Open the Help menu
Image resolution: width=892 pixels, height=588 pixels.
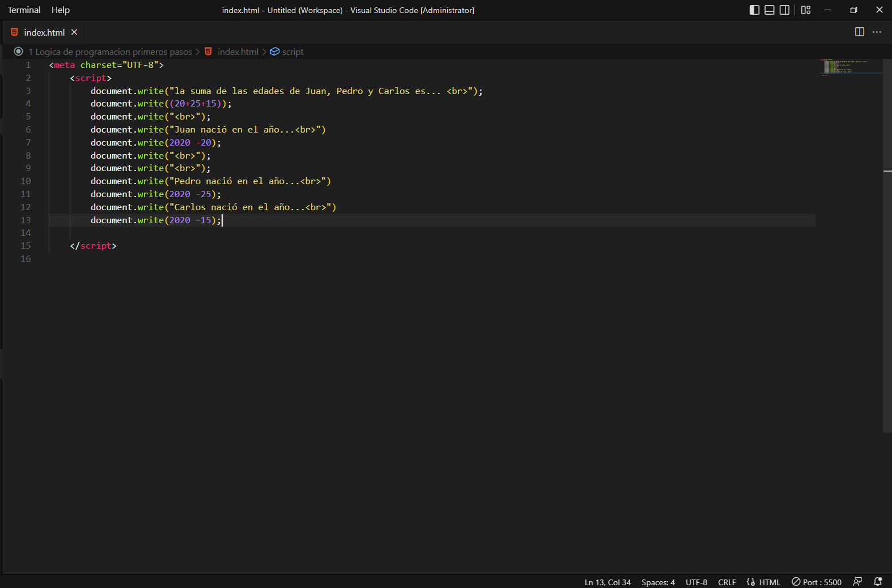coord(61,10)
